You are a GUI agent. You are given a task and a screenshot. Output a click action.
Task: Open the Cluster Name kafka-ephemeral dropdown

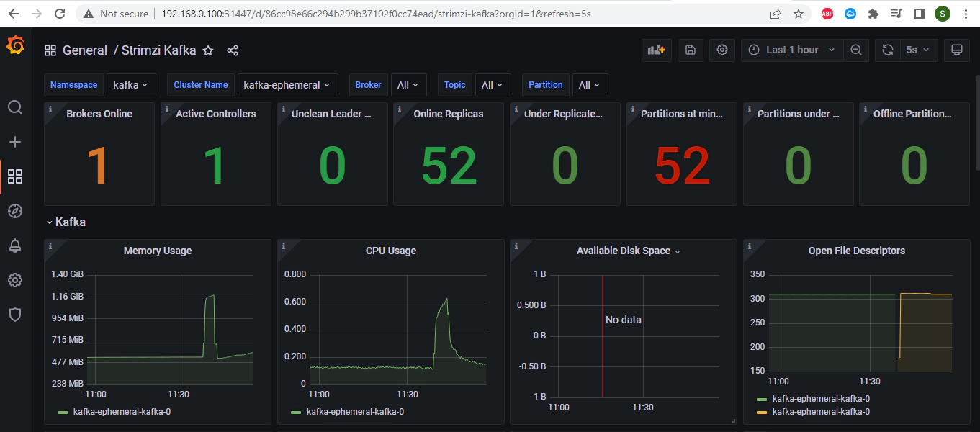(x=288, y=85)
